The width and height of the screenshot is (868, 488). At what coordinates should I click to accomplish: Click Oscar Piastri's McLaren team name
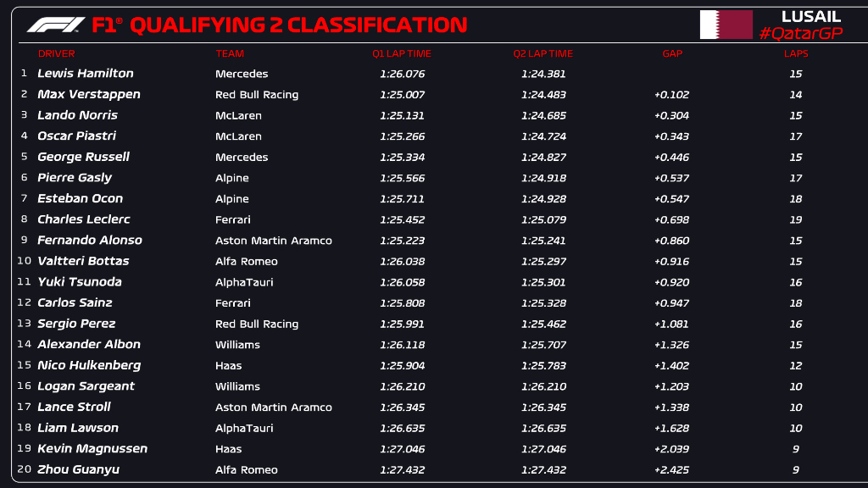click(x=238, y=136)
